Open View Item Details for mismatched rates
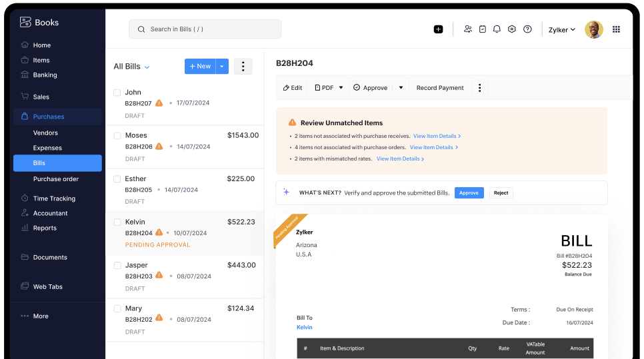Viewport: 644px width, 359px height. (400, 159)
